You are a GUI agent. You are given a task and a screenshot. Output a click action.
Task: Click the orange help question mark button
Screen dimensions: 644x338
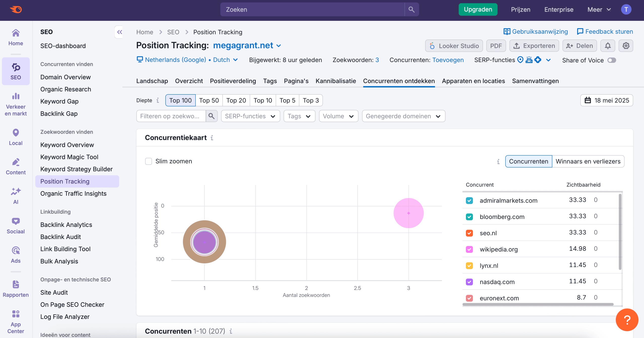click(627, 320)
